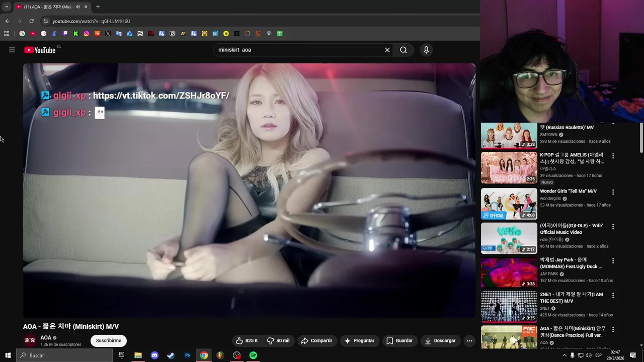Viewport: 644px width, 362px height.
Task: Open the YouTube bookmark icon
Action: (x=33, y=34)
